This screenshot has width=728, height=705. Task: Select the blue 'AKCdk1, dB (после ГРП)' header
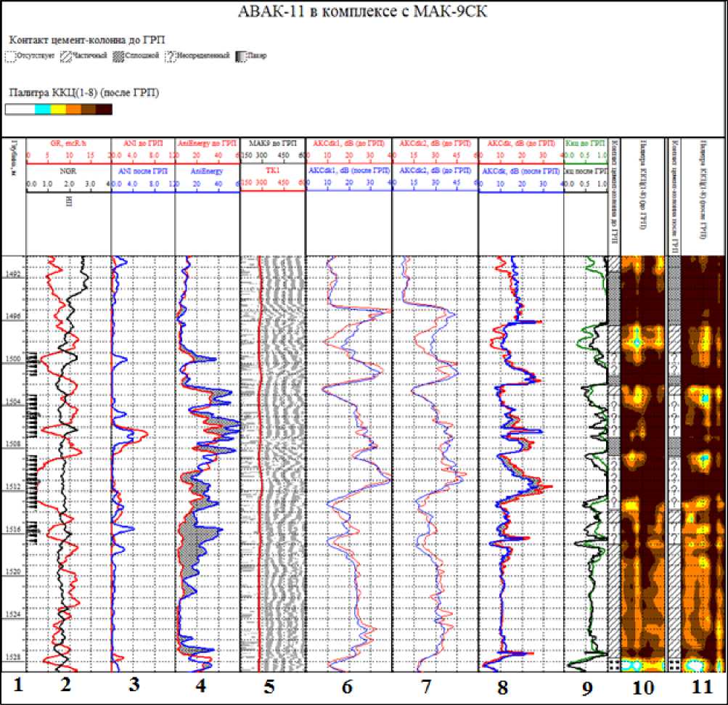(348, 171)
